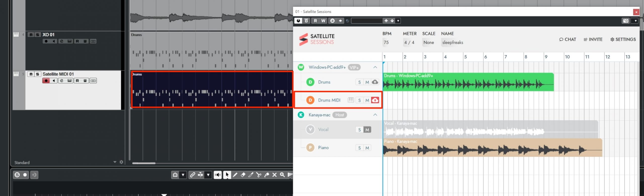Viewport: 644px width, 196px height.
Task: Click the track list settings gear icon
Action: 122,162
